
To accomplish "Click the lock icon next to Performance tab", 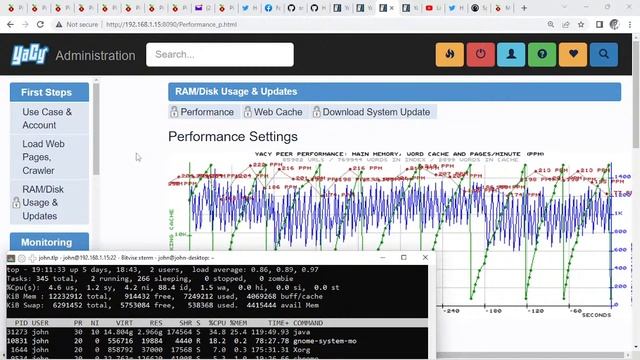I will click(x=174, y=112).
